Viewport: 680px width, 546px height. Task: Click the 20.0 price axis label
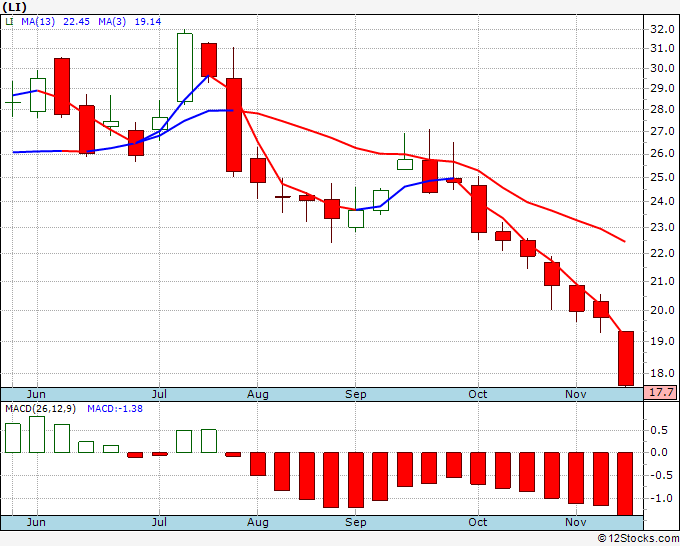point(662,310)
